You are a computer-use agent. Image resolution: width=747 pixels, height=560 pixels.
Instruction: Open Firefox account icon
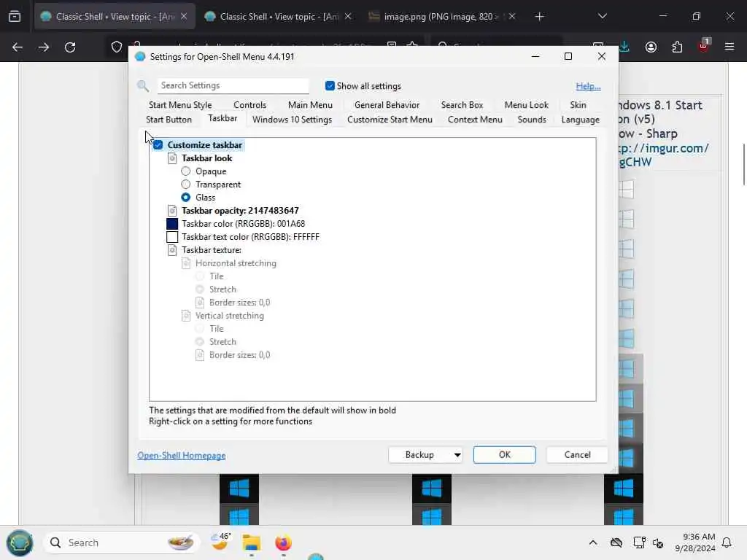[651, 47]
